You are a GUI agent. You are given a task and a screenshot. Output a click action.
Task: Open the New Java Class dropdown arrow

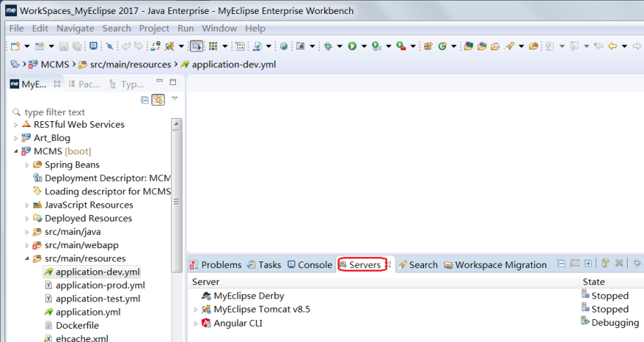pos(454,47)
